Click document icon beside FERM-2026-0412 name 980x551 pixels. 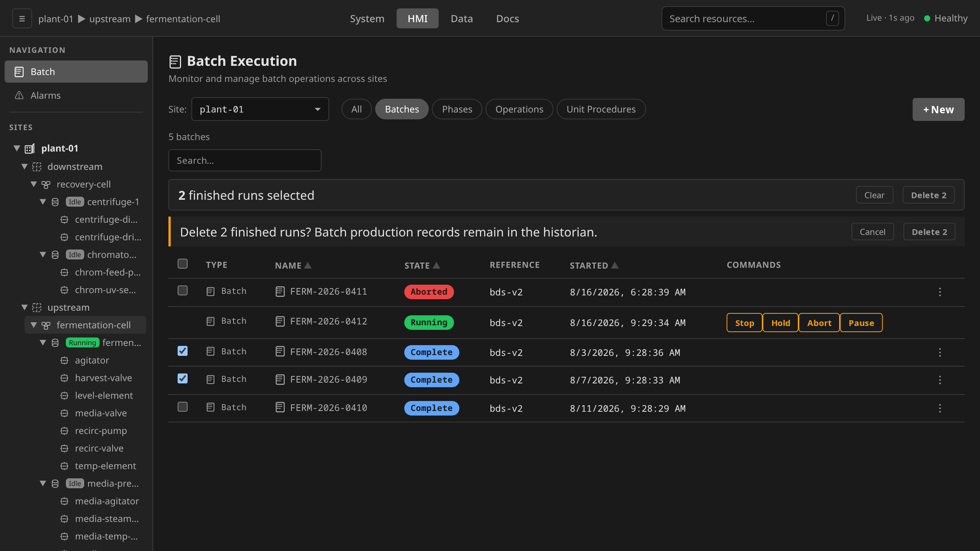280,321
